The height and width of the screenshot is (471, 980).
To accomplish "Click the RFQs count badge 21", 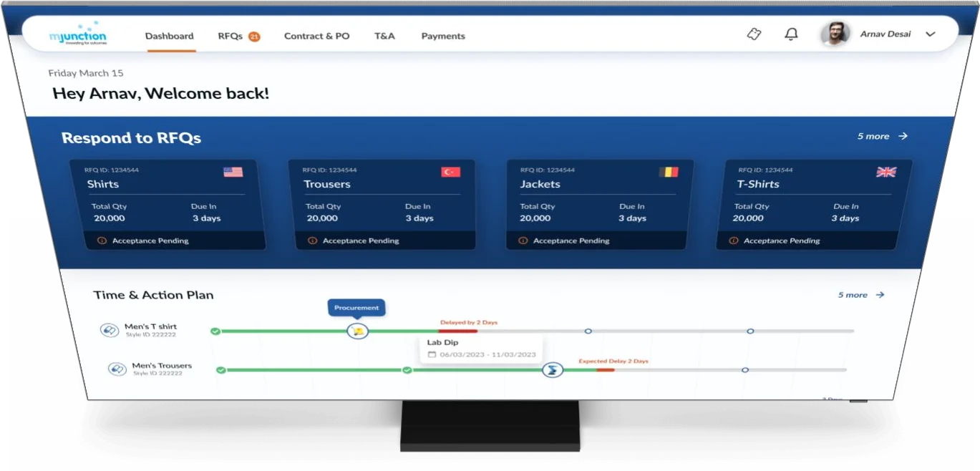I will pos(254,37).
